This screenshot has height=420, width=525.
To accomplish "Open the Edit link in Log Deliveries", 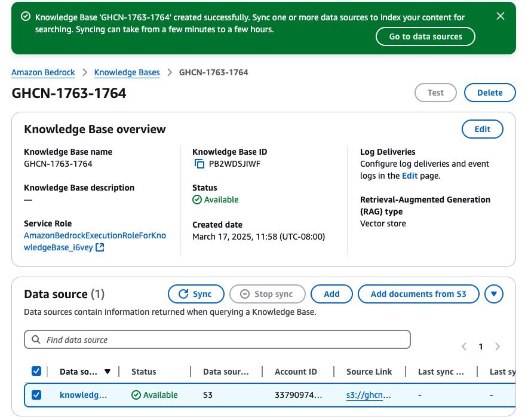I will click(x=410, y=176).
